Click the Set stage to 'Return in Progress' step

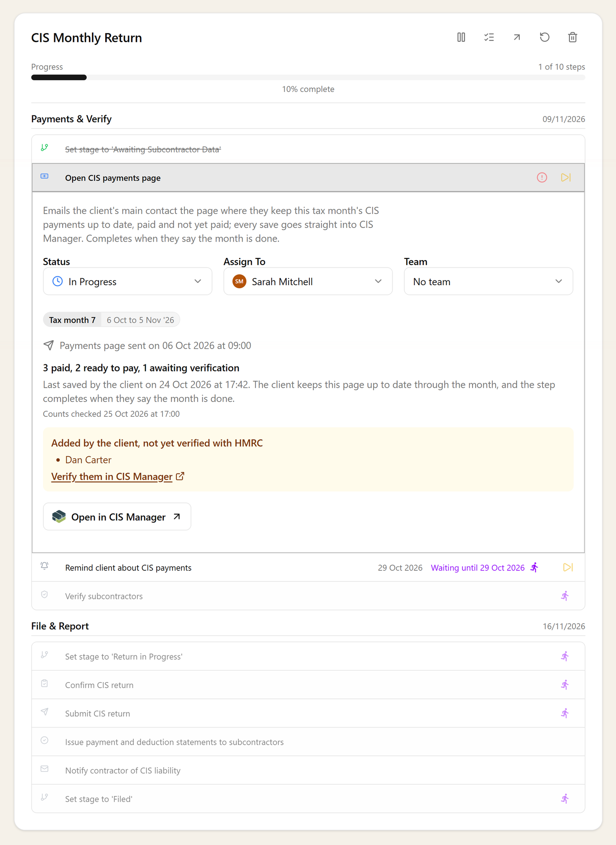point(308,656)
